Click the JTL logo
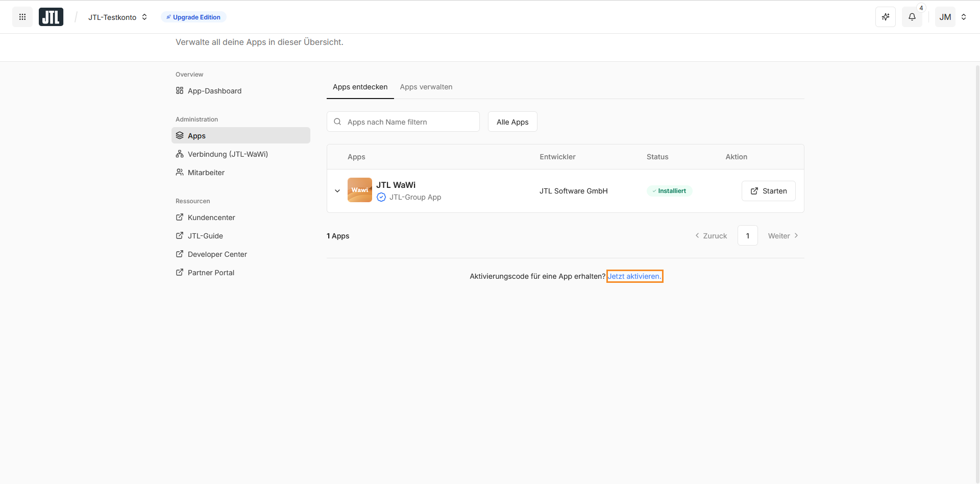 [x=51, y=17]
